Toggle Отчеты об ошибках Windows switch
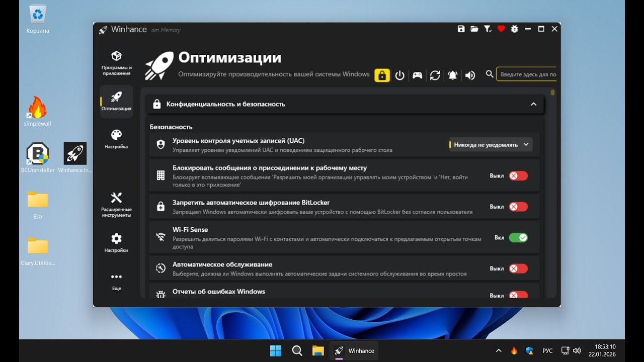644x362 pixels. point(518,295)
